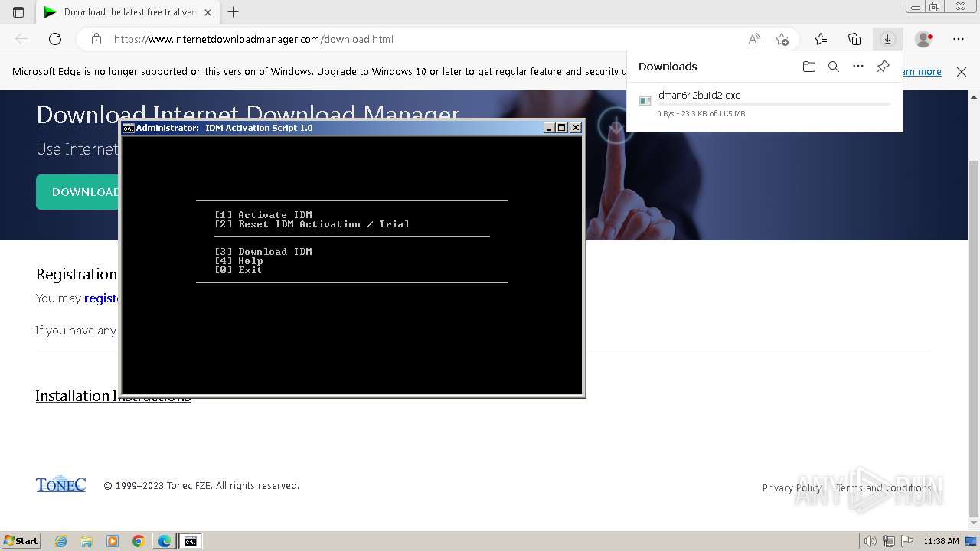Click the Exit line in script
The width and height of the screenshot is (980, 551).
[x=239, y=270]
